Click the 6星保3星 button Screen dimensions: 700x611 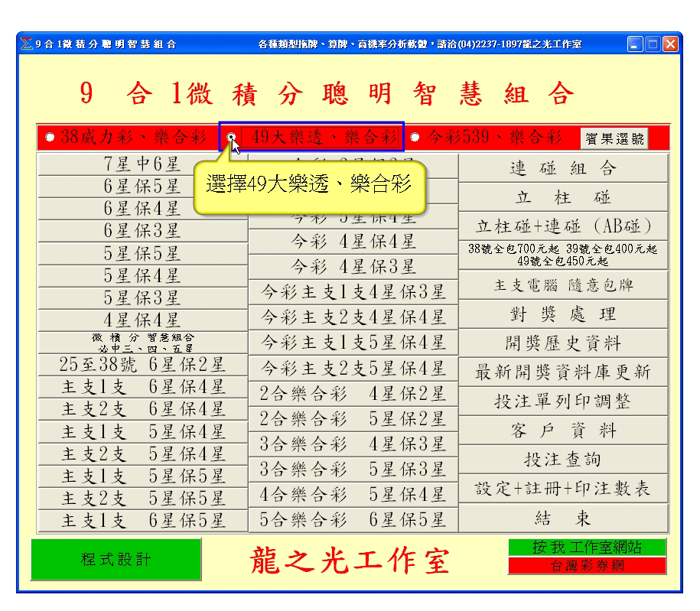coord(142,230)
